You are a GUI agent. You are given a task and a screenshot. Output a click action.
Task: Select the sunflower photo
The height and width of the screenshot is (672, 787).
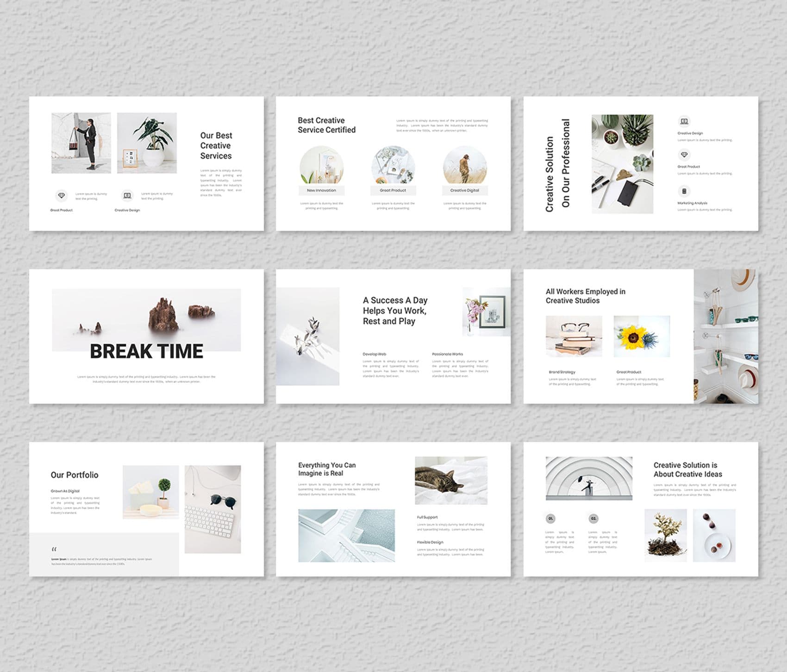[x=642, y=336]
